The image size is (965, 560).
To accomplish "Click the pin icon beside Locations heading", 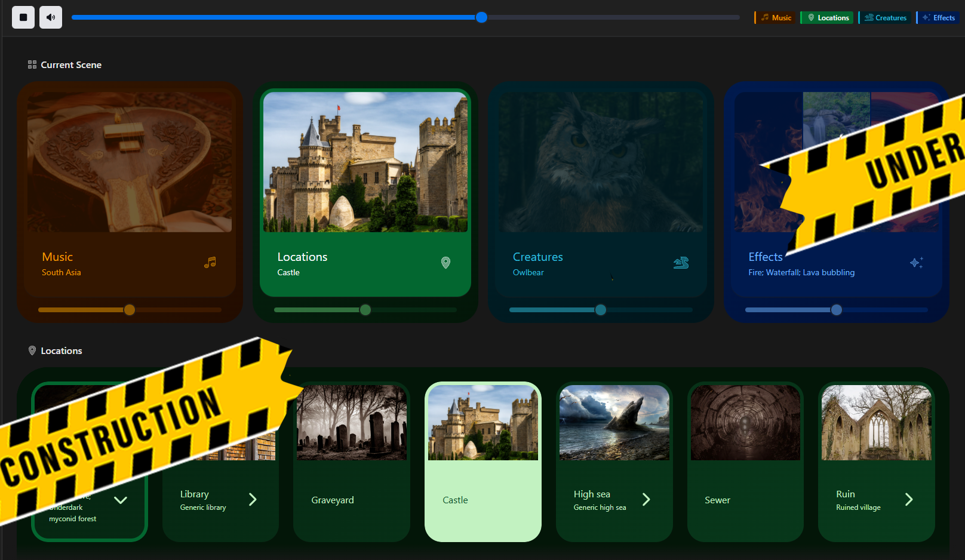I will [x=32, y=350].
